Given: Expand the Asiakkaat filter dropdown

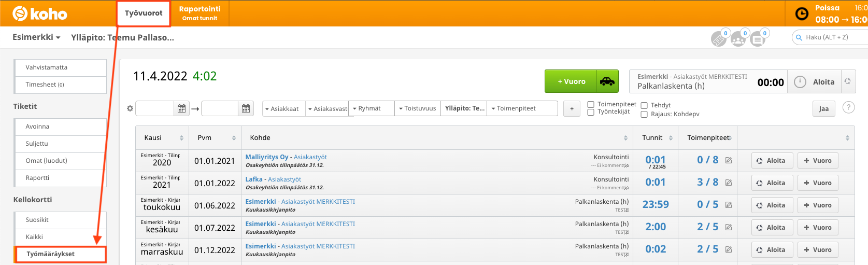Looking at the screenshot, I should [284, 108].
